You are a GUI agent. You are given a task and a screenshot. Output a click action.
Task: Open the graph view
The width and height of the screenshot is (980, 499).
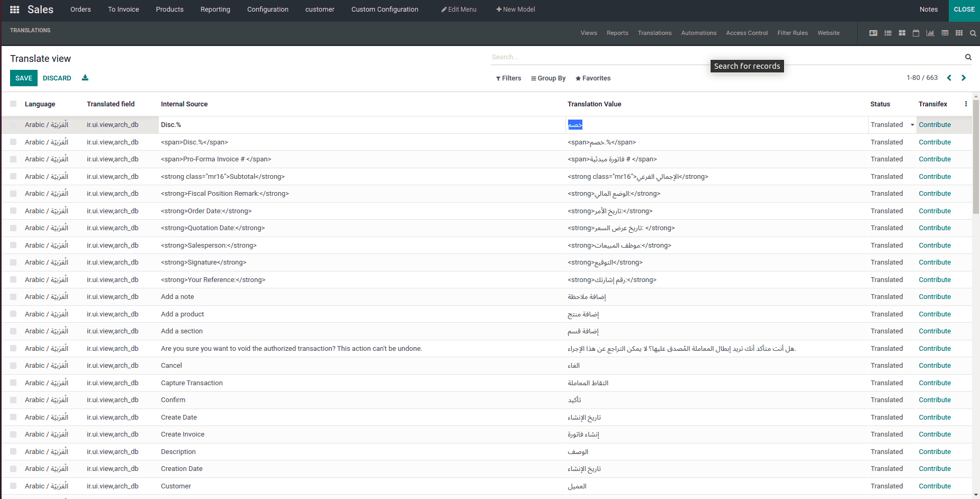[930, 33]
